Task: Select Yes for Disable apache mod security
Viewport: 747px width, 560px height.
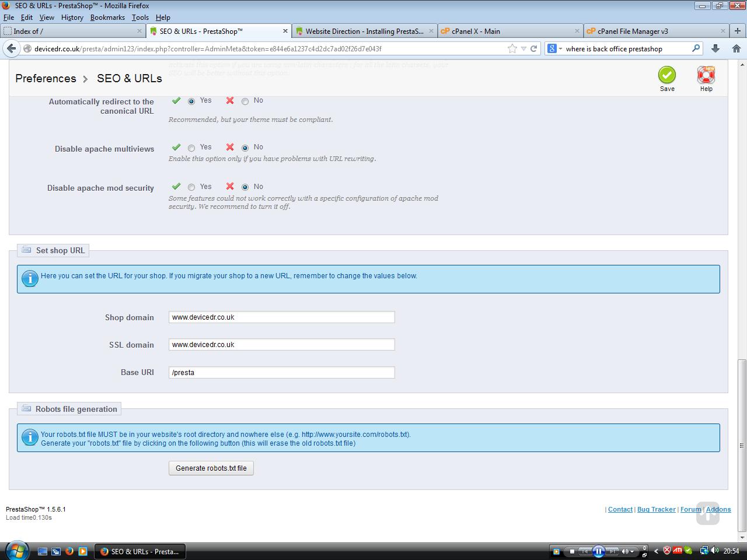Action: pyautogui.click(x=191, y=187)
